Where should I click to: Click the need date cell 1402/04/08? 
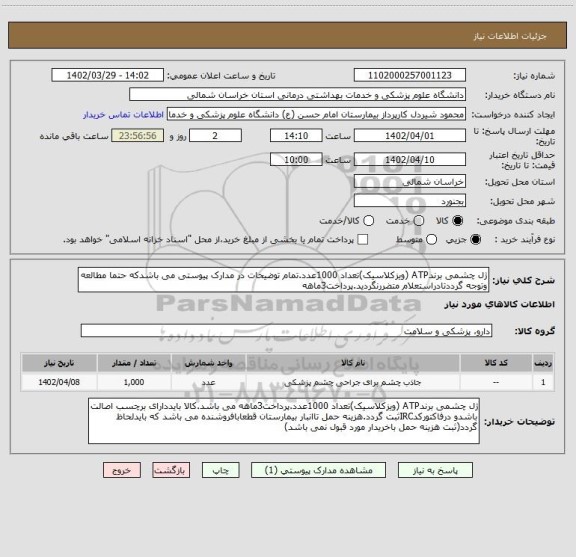pyautogui.click(x=59, y=382)
